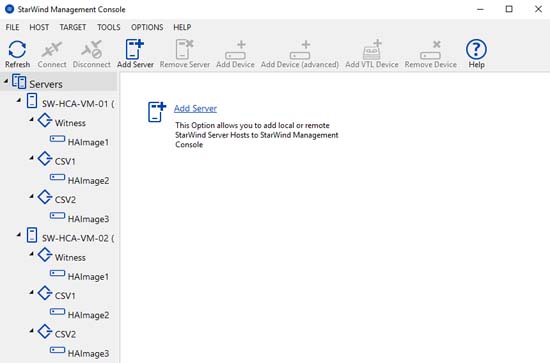Open the HELP menu
This screenshot has height=363, width=550.
(182, 27)
